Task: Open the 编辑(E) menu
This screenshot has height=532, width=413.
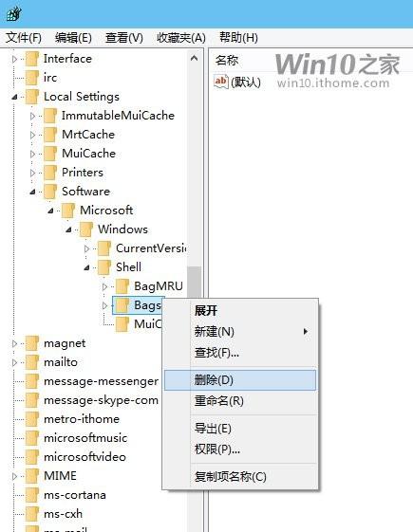Action: (x=73, y=37)
